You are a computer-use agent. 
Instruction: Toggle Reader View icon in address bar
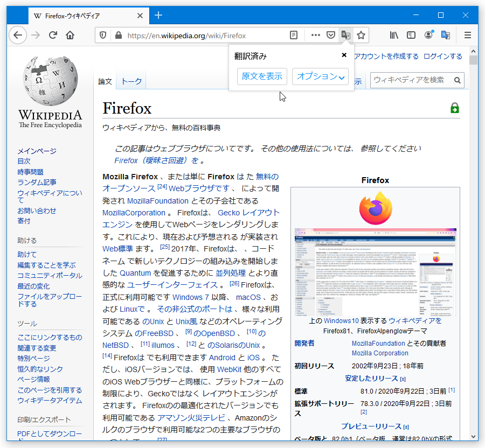pos(294,35)
